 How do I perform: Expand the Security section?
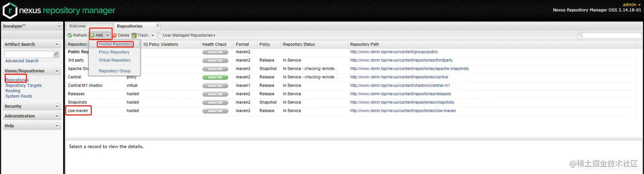[57, 106]
